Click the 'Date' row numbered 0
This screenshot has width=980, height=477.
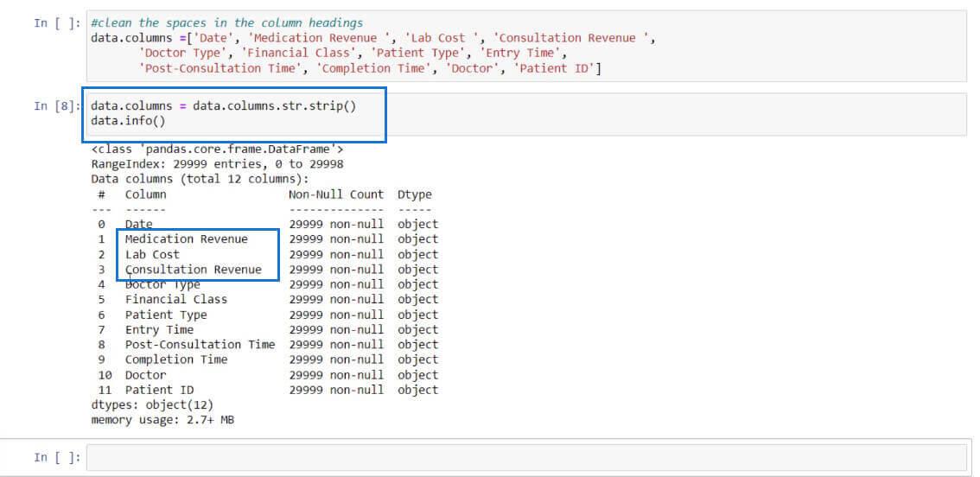268,224
